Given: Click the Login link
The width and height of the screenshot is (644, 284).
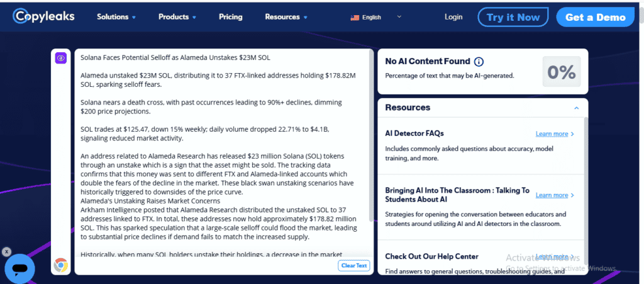Looking at the screenshot, I should tap(453, 17).
